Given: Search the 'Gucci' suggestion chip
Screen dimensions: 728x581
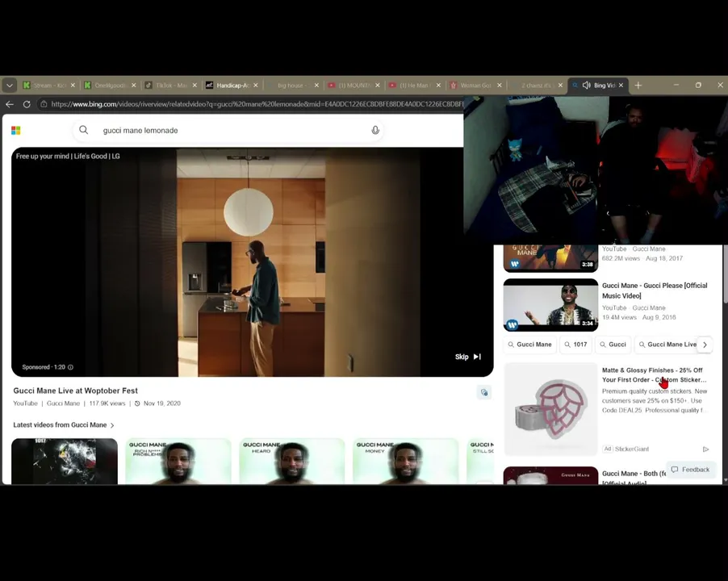Looking at the screenshot, I should click(x=613, y=345).
